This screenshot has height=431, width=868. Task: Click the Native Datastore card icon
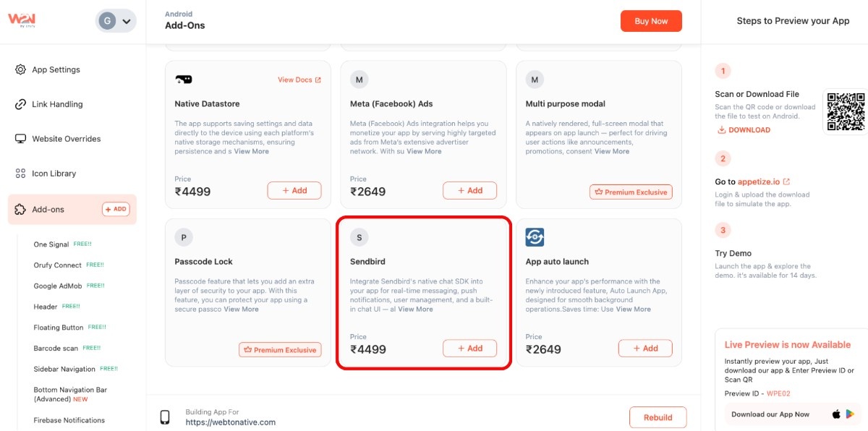(184, 80)
